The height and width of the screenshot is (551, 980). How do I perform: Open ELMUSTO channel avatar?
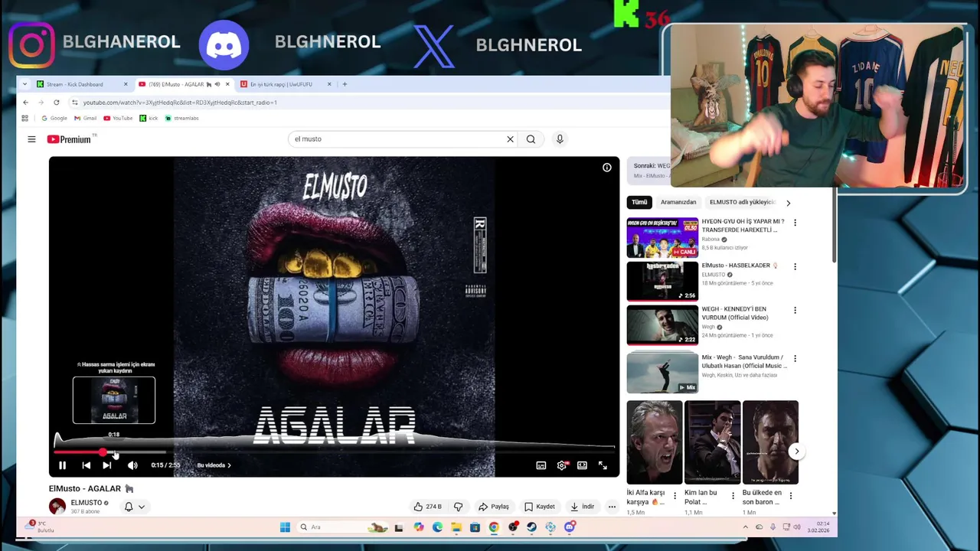pyautogui.click(x=57, y=507)
